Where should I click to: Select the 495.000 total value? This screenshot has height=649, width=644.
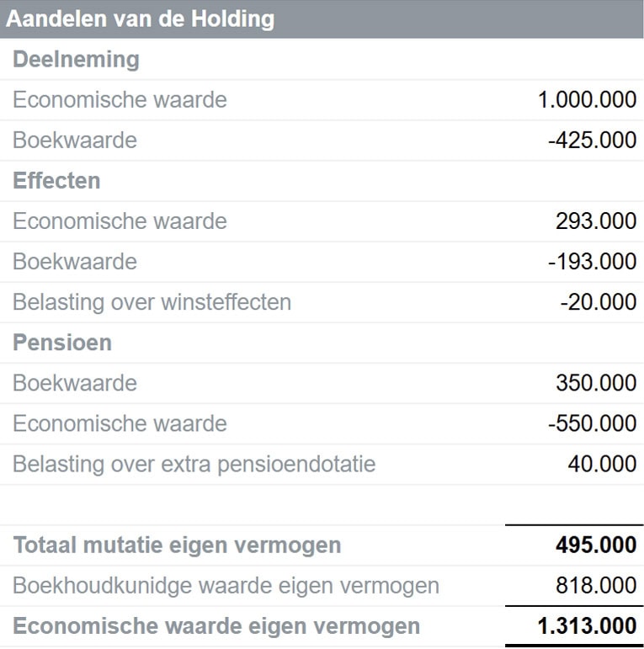(596, 545)
